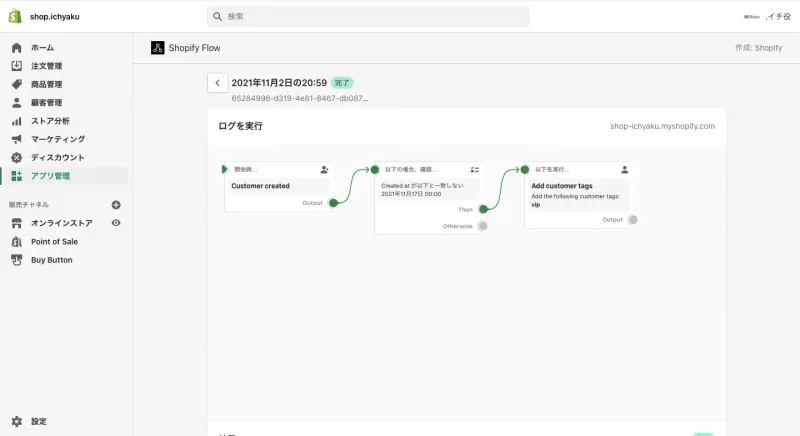This screenshot has width=800, height=436.
Task: Open the イチ役 account menu
Action: pos(767,17)
